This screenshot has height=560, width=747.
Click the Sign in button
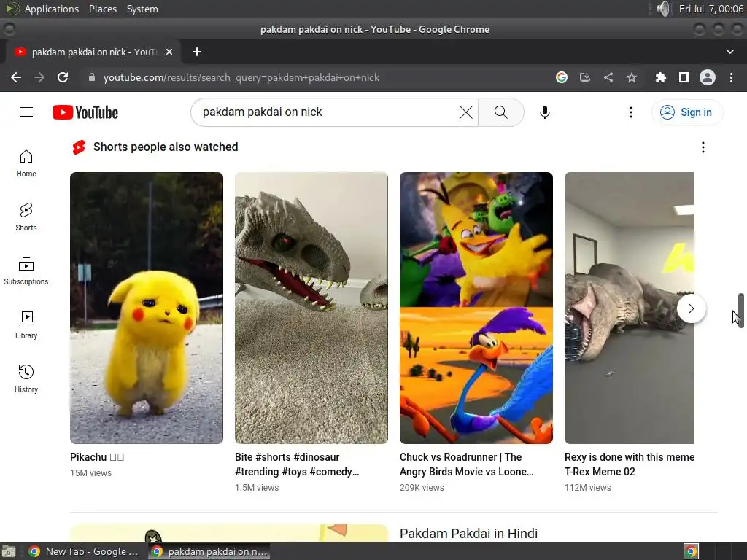(687, 112)
